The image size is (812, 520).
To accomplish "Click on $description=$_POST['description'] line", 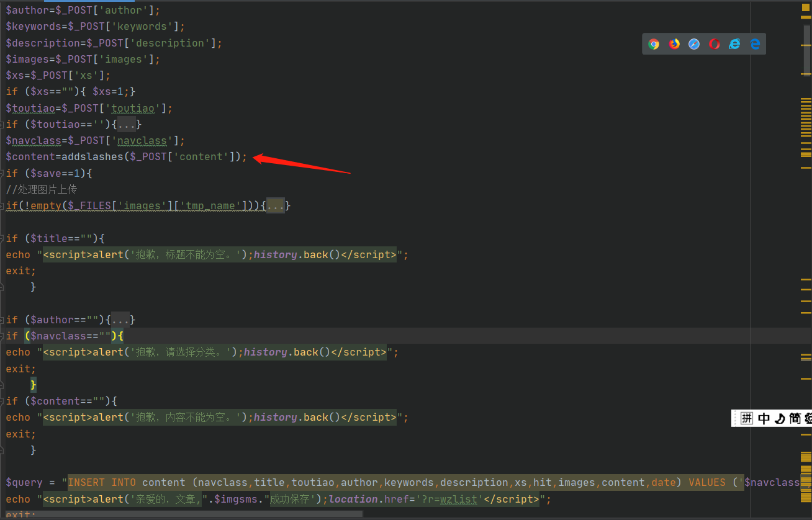I will tap(114, 43).
